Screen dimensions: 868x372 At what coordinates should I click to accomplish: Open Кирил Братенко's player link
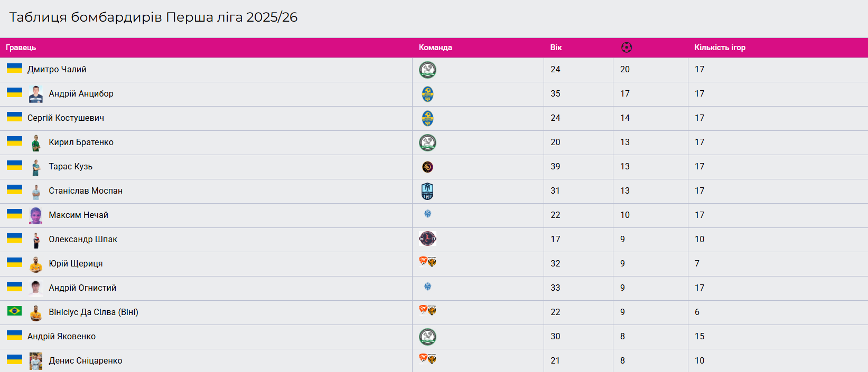coord(81,142)
